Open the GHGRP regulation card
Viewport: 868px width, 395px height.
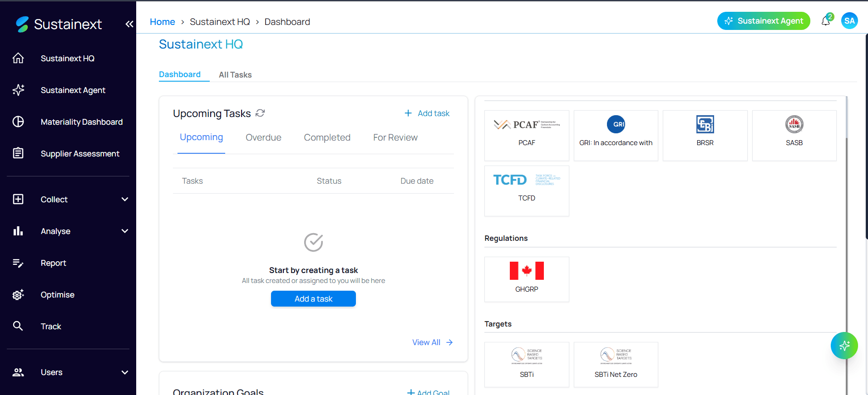coord(527,279)
